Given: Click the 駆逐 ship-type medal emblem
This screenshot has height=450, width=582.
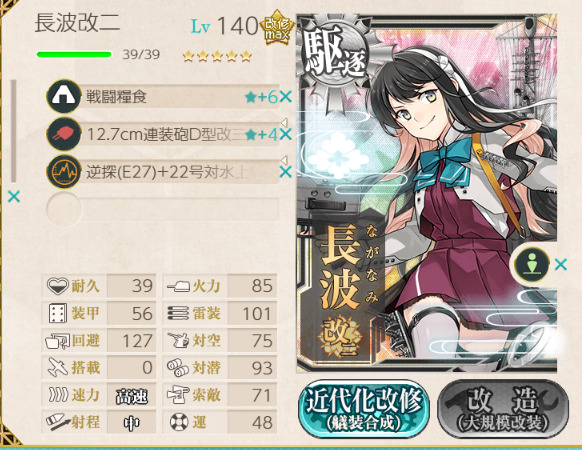Looking at the screenshot, I should (335, 58).
